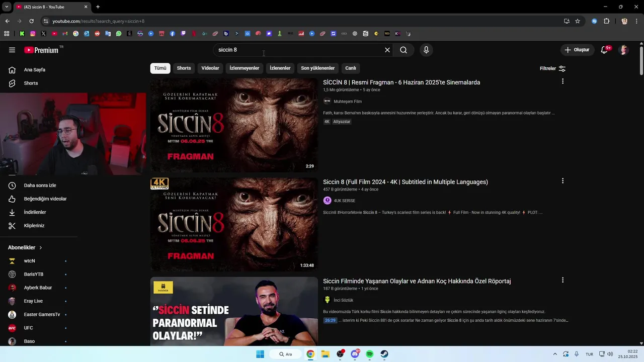Image resolution: width=644 pixels, height=362 pixels.
Task: Select the Canlı filter chip
Action: 351,68
